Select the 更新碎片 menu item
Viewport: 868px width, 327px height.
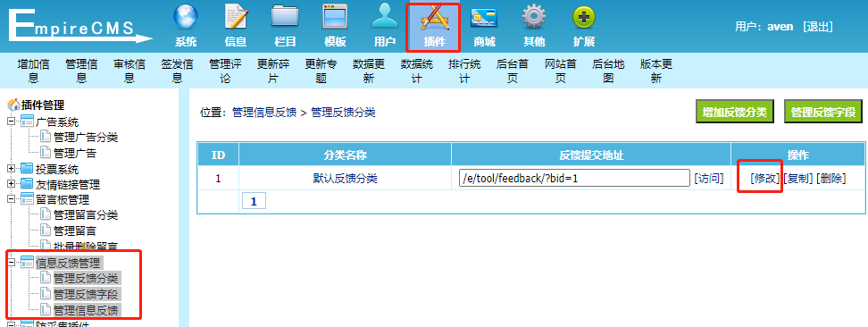(273, 71)
